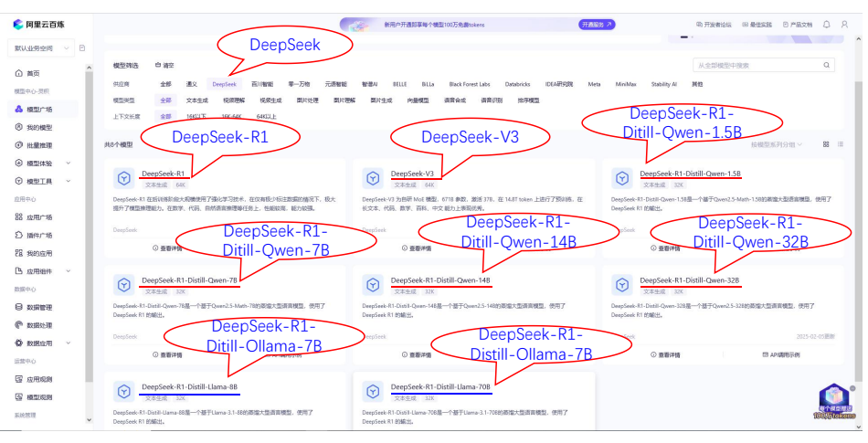
Task: Open the DeepSeek-R1-Distill-Qwen-14B card title
Action: click(x=440, y=280)
